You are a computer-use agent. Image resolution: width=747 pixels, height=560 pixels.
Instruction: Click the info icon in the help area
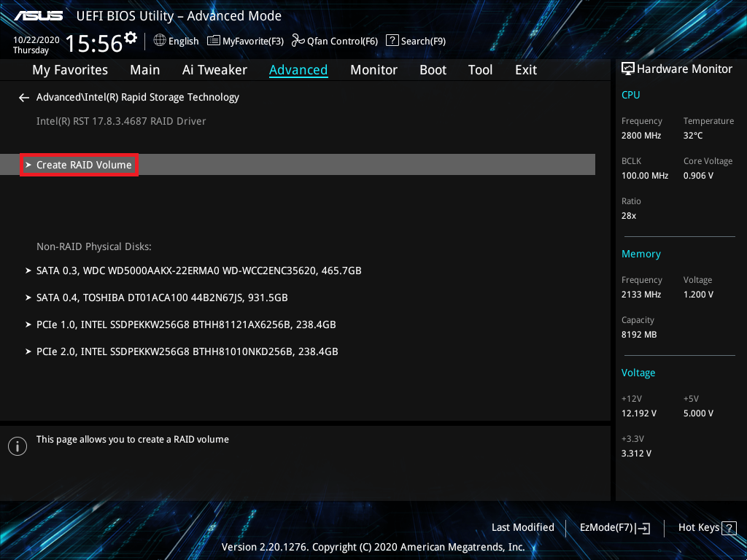(17, 446)
